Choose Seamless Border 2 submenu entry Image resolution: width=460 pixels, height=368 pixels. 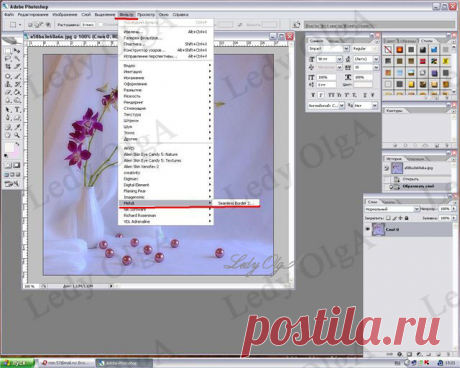pyautogui.click(x=236, y=203)
